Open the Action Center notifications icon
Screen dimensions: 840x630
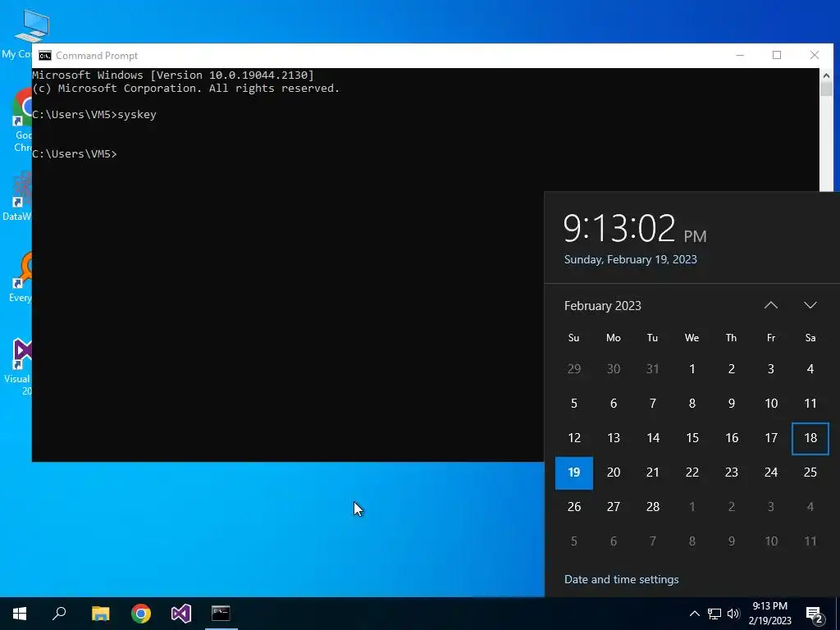tap(815, 614)
